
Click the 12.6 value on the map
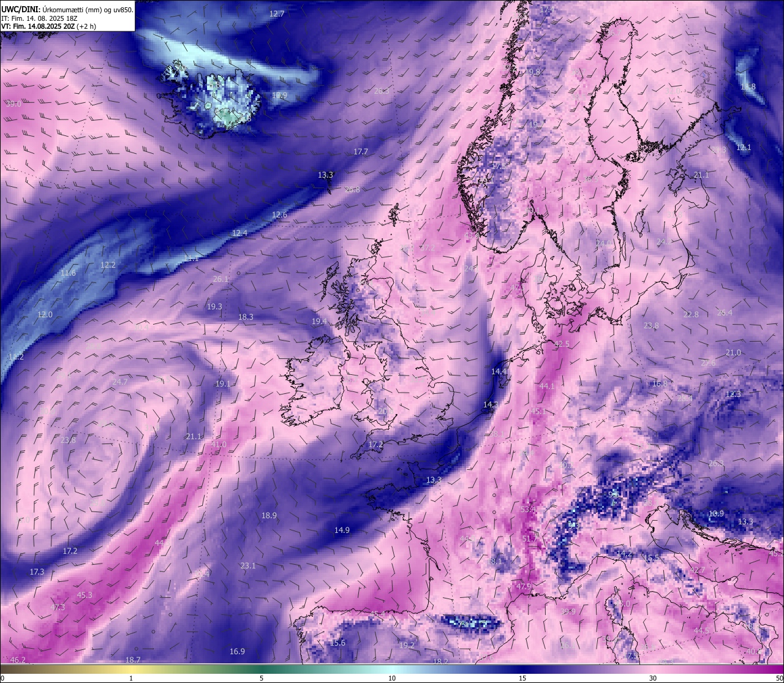tap(279, 214)
